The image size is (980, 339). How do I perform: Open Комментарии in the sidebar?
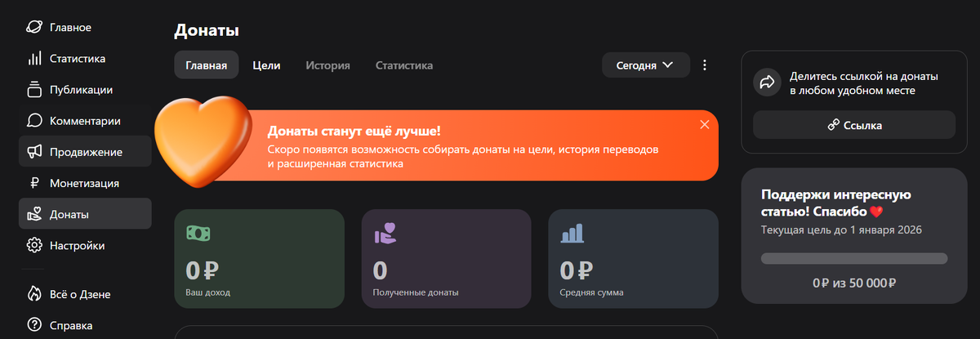(85, 121)
